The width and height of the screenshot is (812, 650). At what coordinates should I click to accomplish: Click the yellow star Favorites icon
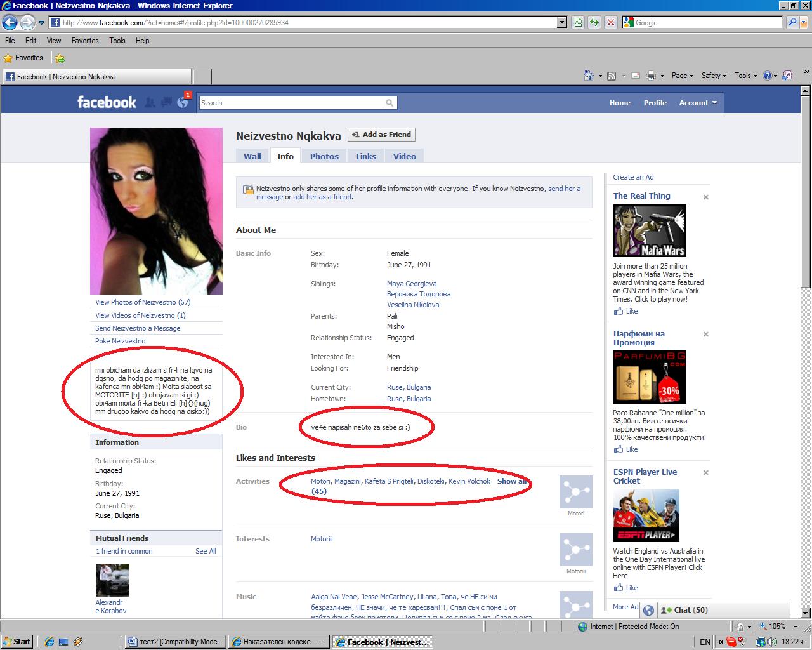coord(8,58)
